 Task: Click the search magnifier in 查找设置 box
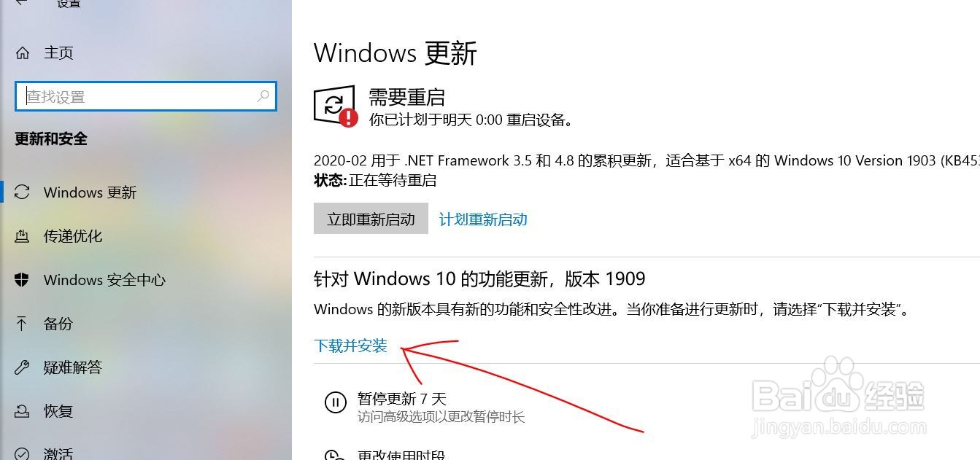(x=263, y=95)
